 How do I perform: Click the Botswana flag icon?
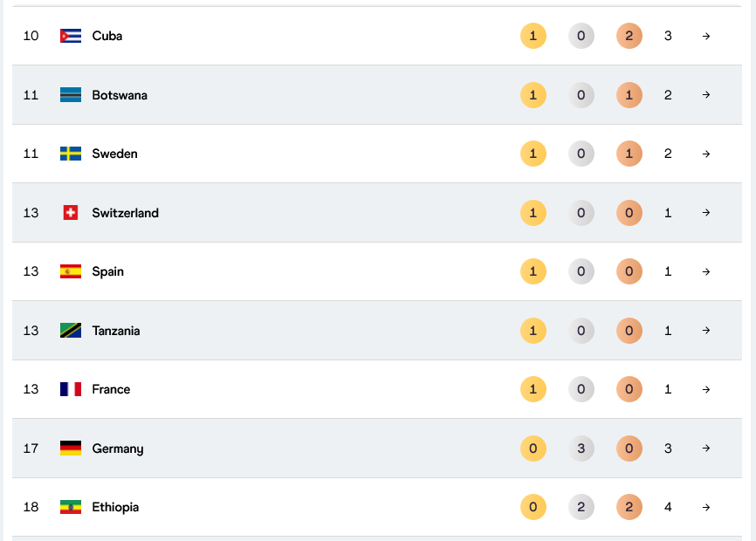71,95
